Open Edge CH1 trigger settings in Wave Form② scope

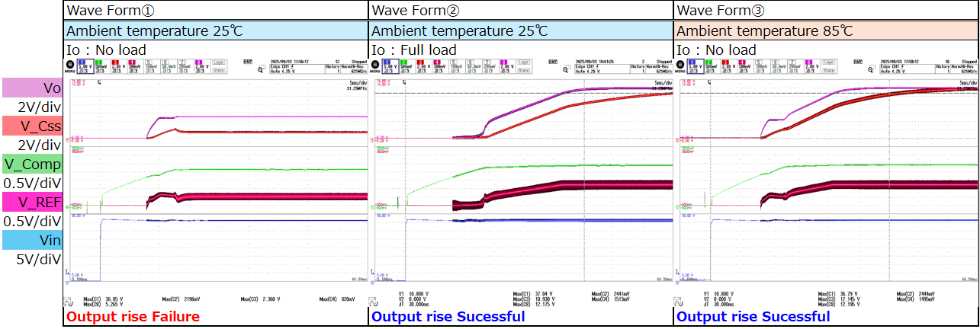(x=602, y=69)
